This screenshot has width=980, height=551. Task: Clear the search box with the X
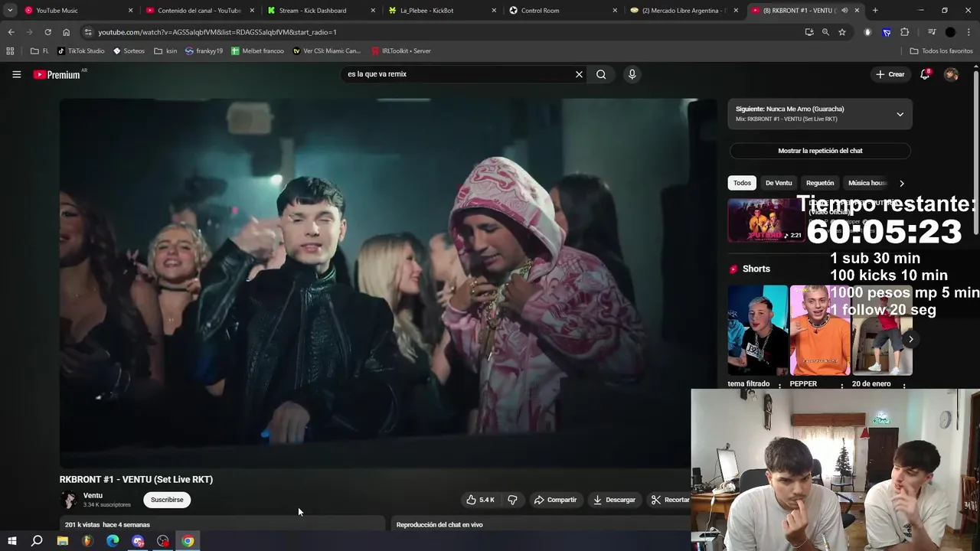click(579, 74)
